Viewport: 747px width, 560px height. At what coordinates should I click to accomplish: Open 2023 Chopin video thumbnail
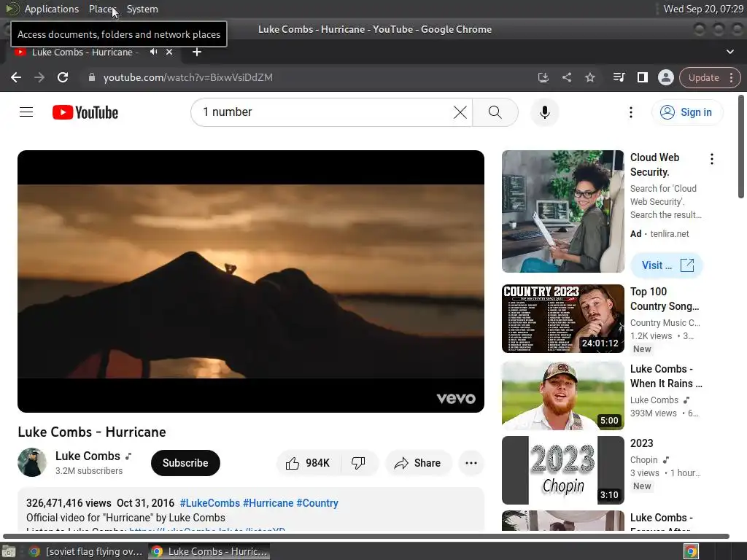(562, 470)
